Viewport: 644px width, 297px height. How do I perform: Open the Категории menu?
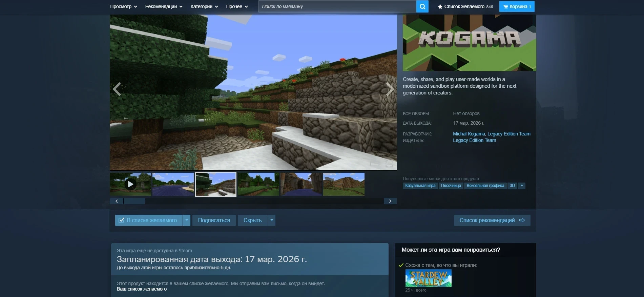pyautogui.click(x=204, y=6)
